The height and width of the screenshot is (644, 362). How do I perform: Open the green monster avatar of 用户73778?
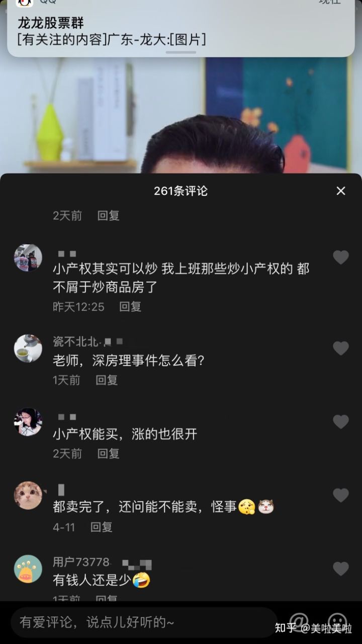click(28, 569)
